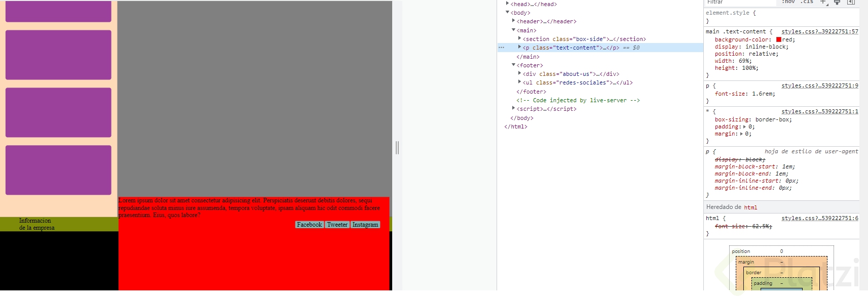
Task: Click the 'height: 100%' declaration
Action: coord(737,68)
